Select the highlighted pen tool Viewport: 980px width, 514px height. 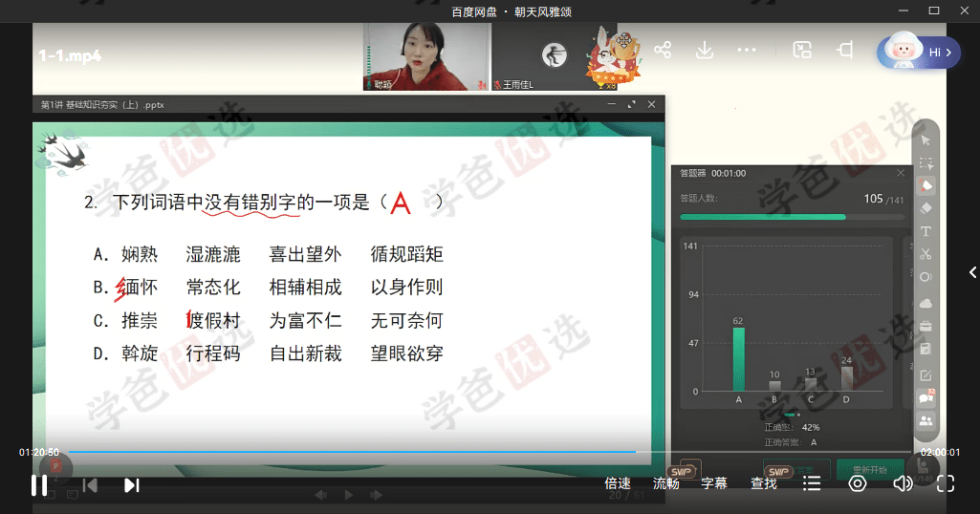pos(926,186)
